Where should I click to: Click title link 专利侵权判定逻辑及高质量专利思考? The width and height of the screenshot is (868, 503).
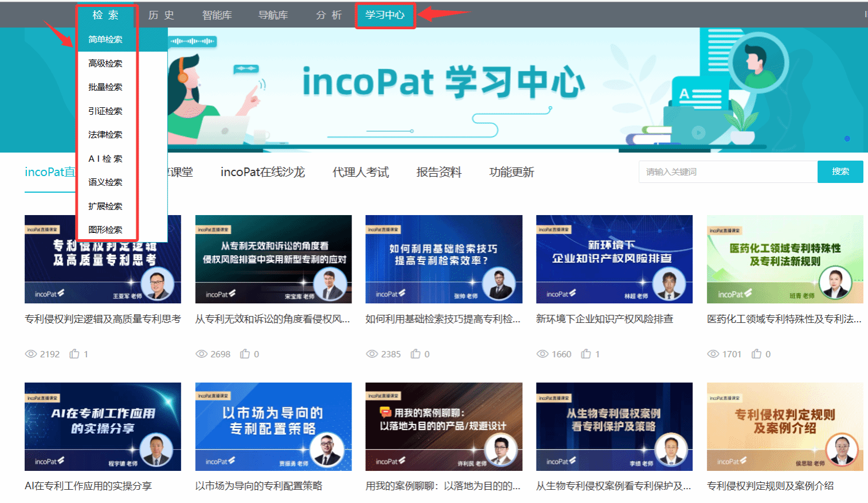[x=103, y=319]
